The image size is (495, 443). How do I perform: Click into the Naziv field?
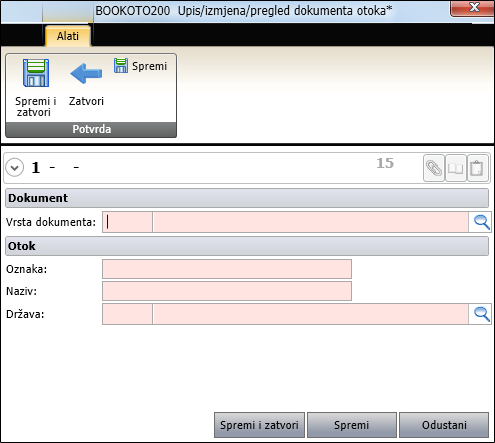[x=227, y=291]
